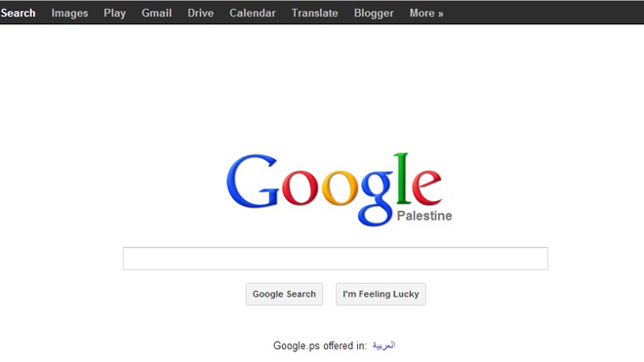Go to Play in the navigation bar
The height and width of the screenshot is (362, 644).
114,13
